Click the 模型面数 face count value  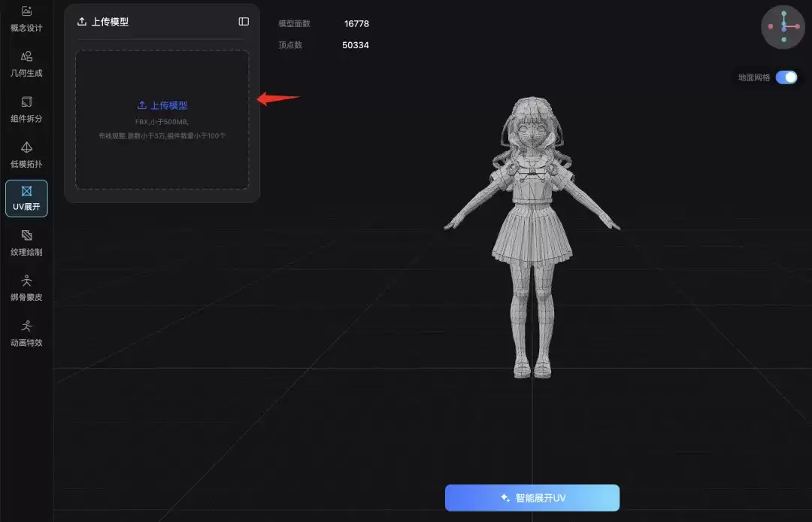tap(357, 24)
